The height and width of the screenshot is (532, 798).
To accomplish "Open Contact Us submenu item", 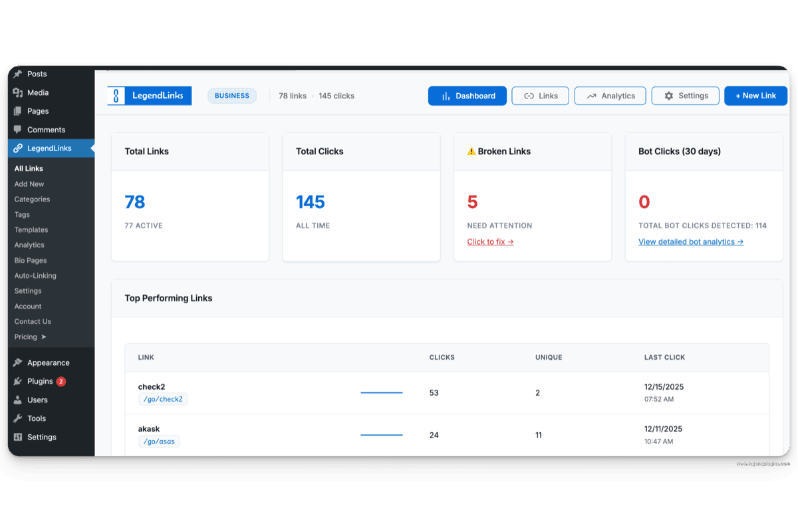I will pos(33,321).
